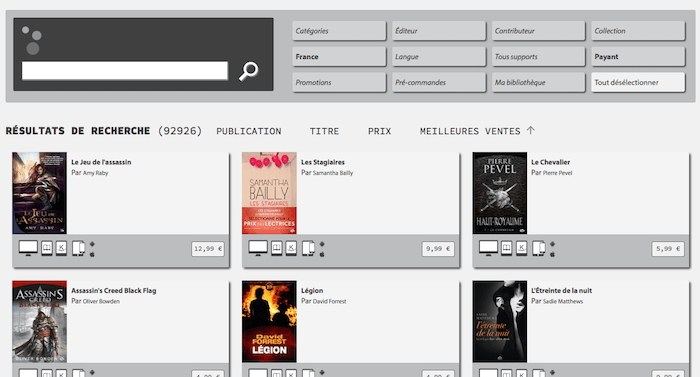
Task: Click the Kindle icon on Le Chevalier card
Action: 521,248
